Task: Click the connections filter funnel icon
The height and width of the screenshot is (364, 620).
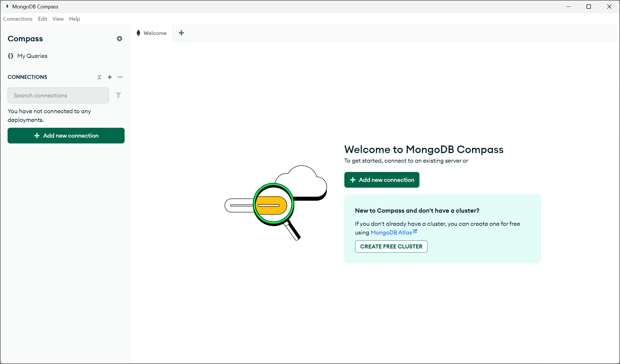Action: click(118, 95)
